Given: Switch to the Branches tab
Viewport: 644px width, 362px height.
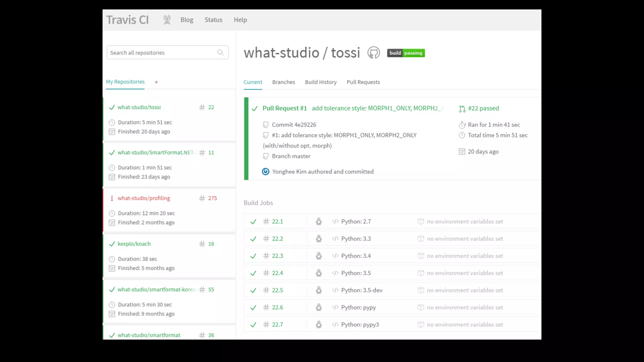Looking at the screenshot, I should (x=283, y=82).
